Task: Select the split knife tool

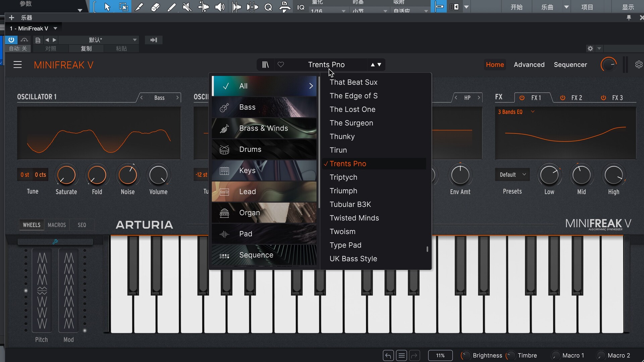Action: point(139,7)
